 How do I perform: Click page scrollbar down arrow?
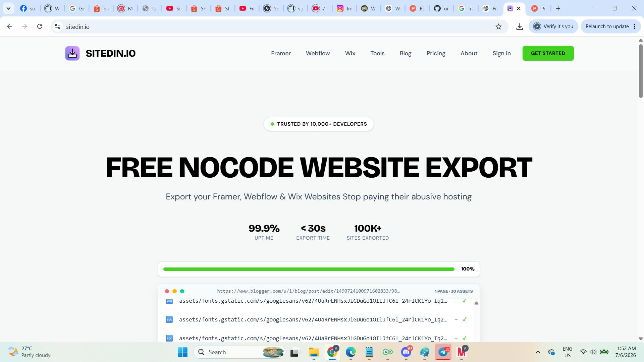click(640, 339)
